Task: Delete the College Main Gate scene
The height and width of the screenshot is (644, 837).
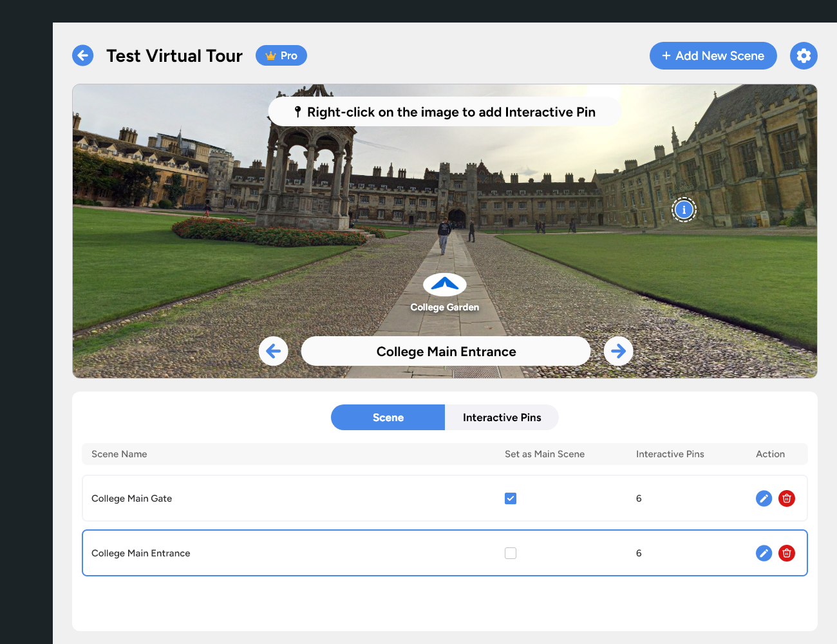Action: pos(786,498)
